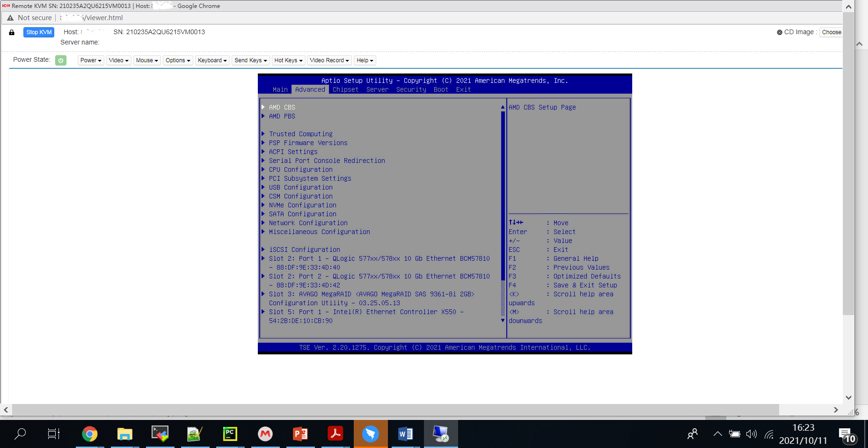Click the horizontal scrollbar at the bottom
The width and height of the screenshot is (868, 448).
[x=395, y=410]
